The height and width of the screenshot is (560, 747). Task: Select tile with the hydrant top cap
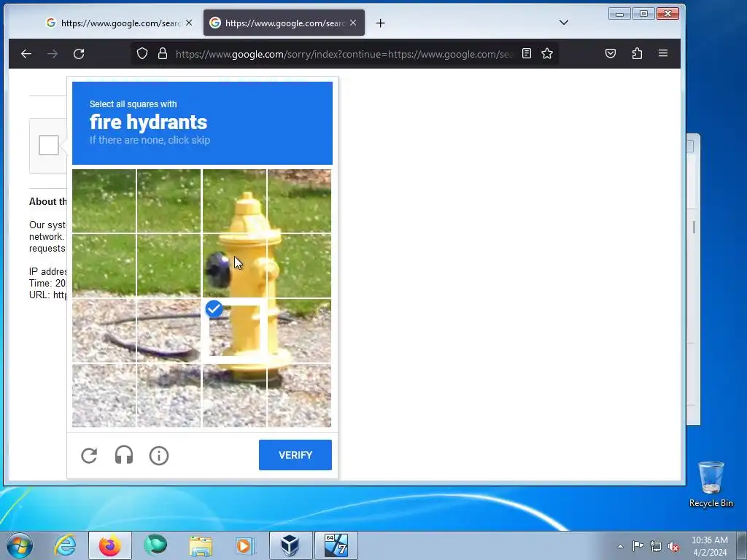[x=234, y=201]
